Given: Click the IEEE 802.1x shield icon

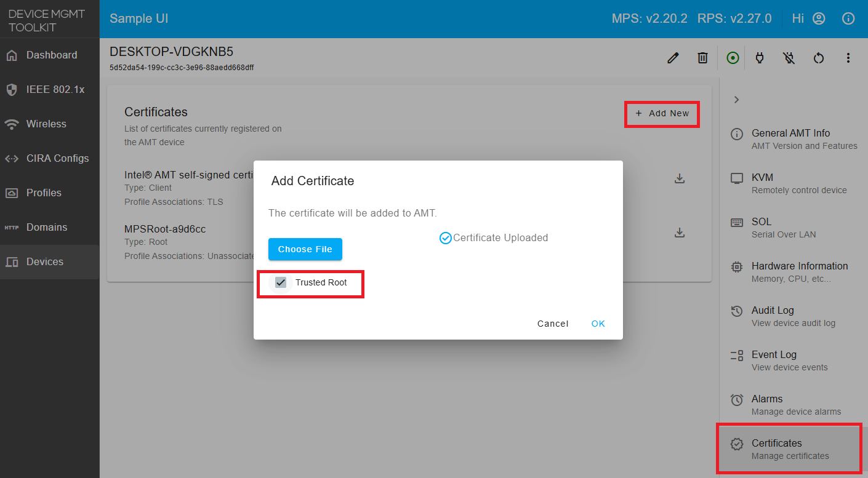Looking at the screenshot, I should pos(12,90).
